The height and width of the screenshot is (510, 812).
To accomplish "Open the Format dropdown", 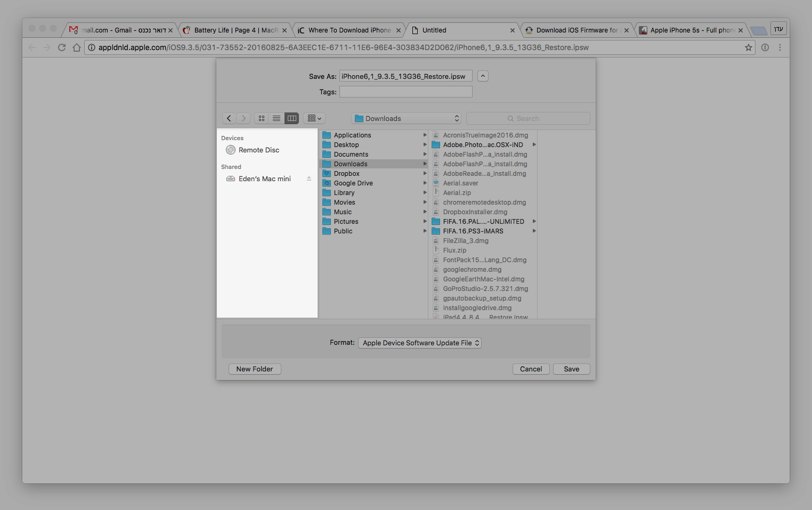I will click(x=420, y=343).
